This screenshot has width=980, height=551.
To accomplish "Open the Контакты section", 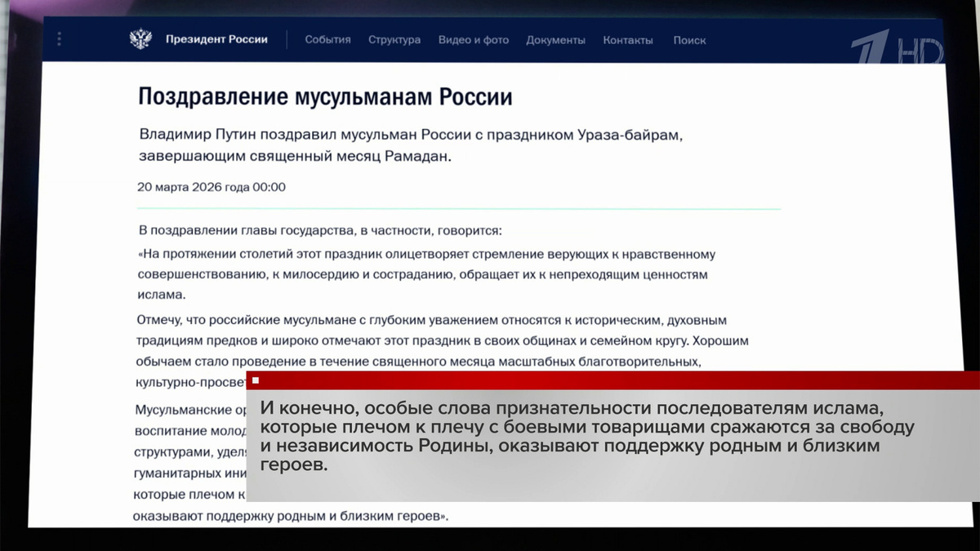I will [x=627, y=39].
